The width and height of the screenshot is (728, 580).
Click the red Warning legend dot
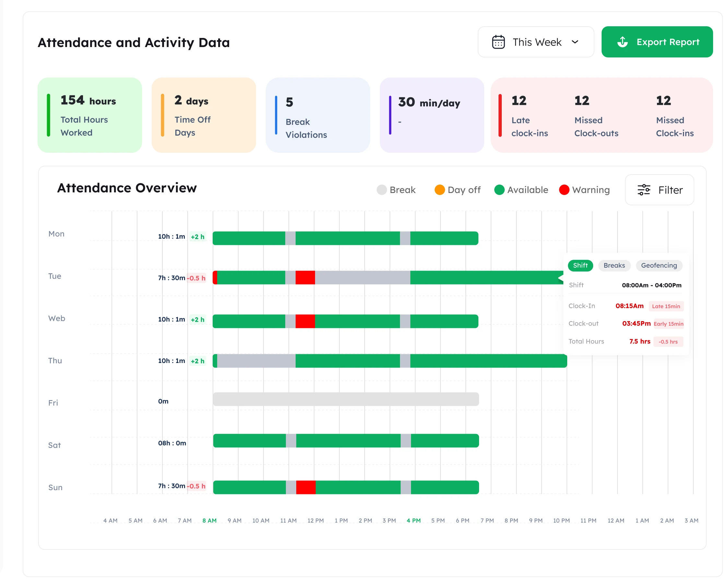(564, 190)
